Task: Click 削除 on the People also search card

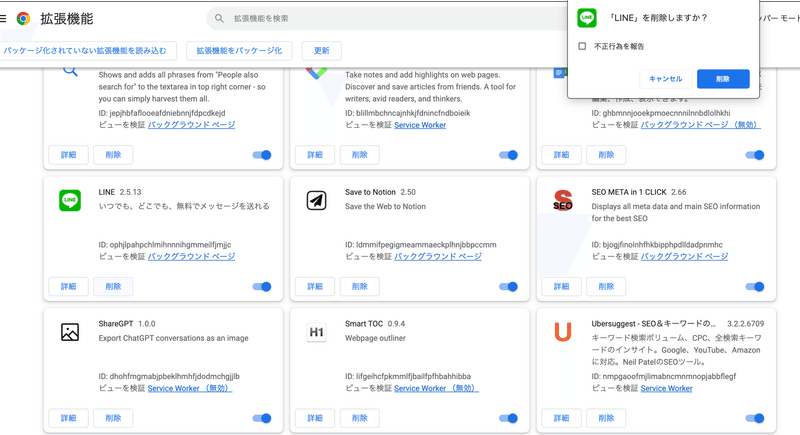Action: (x=113, y=155)
